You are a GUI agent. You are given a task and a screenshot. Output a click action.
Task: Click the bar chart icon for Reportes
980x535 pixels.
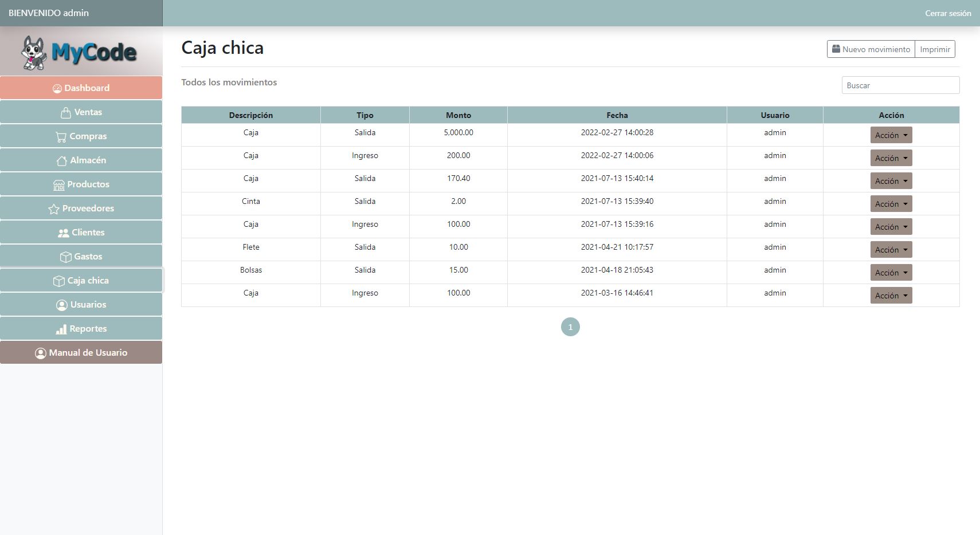[61, 329]
